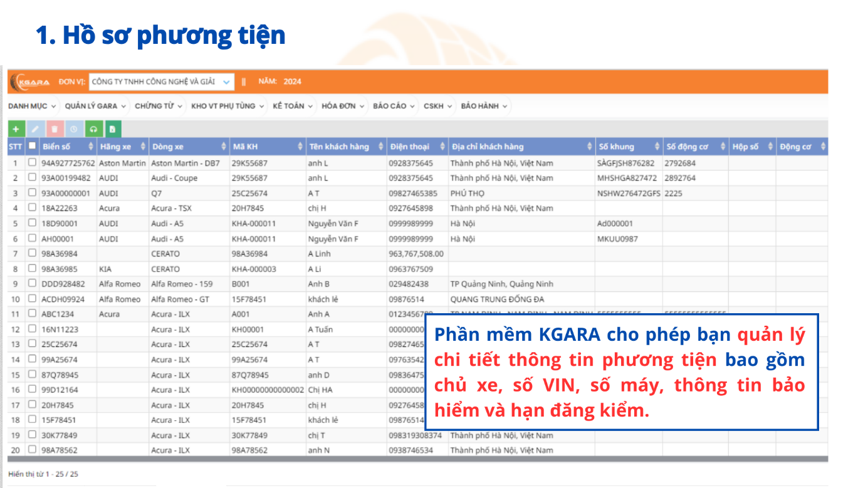Select checkbox for plate 18D90001
The image size is (868, 488).
pyautogui.click(x=32, y=223)
